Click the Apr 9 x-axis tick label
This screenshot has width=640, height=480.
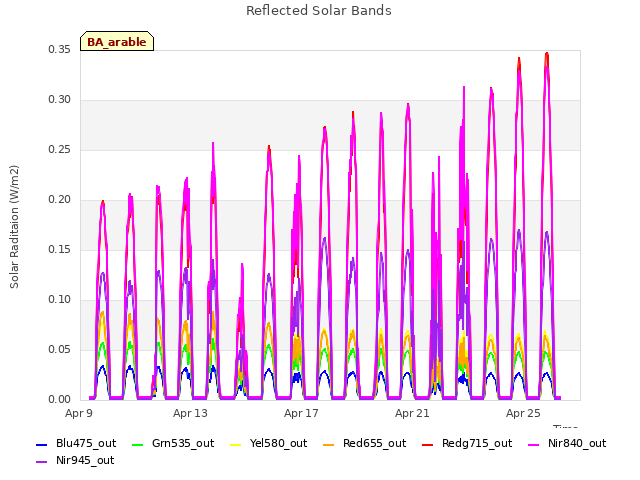point(79,413)
